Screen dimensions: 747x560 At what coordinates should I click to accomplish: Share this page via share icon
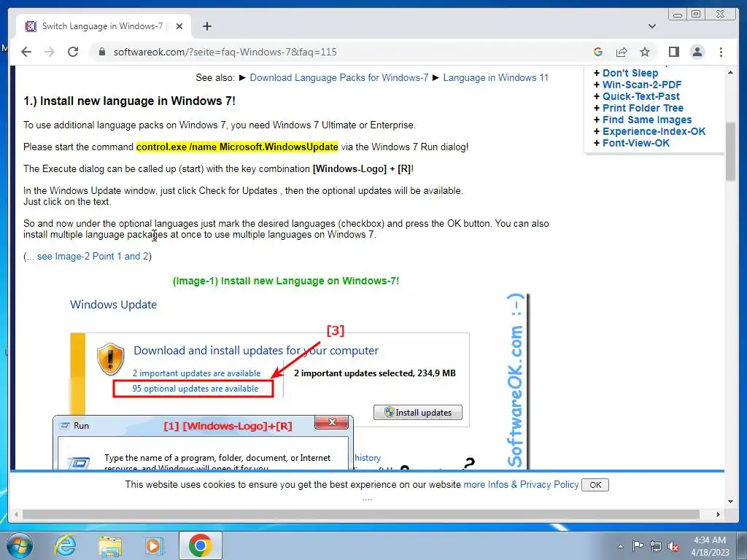(622, 52)
